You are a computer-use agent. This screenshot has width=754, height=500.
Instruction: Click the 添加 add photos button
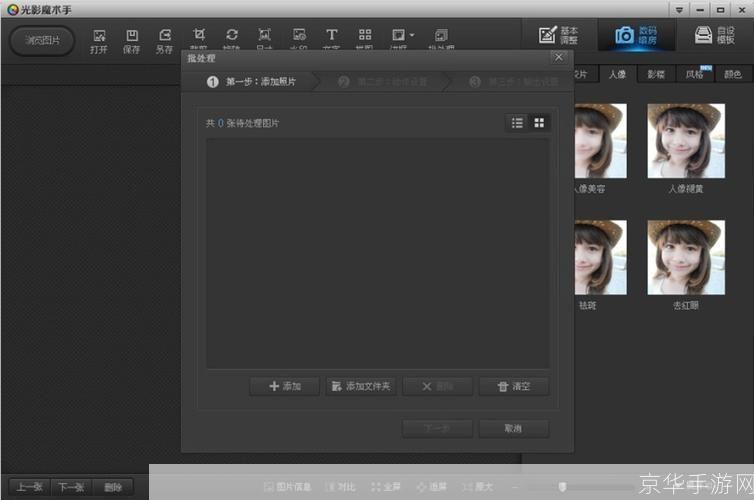click(x=285, y=386)
